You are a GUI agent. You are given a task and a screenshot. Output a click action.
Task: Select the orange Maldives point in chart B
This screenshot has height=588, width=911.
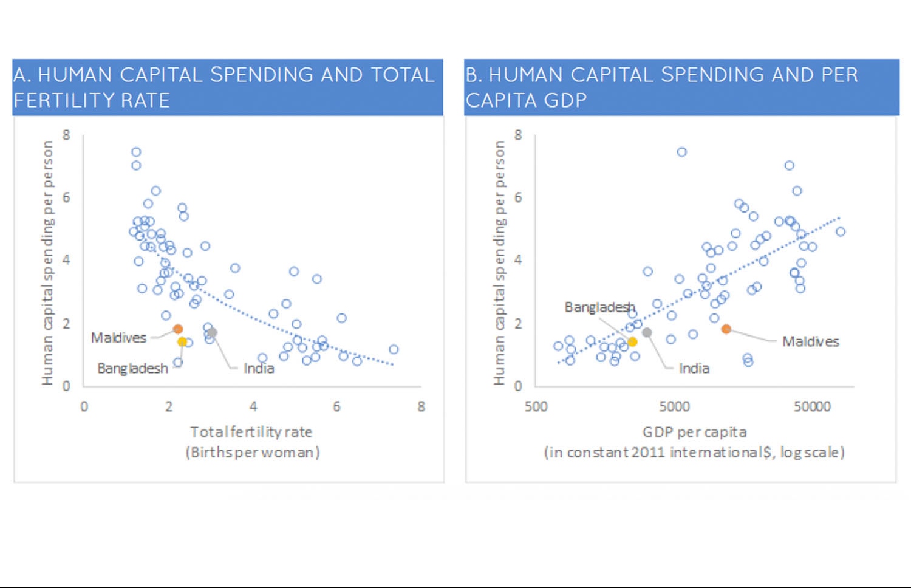pos(726,329)
